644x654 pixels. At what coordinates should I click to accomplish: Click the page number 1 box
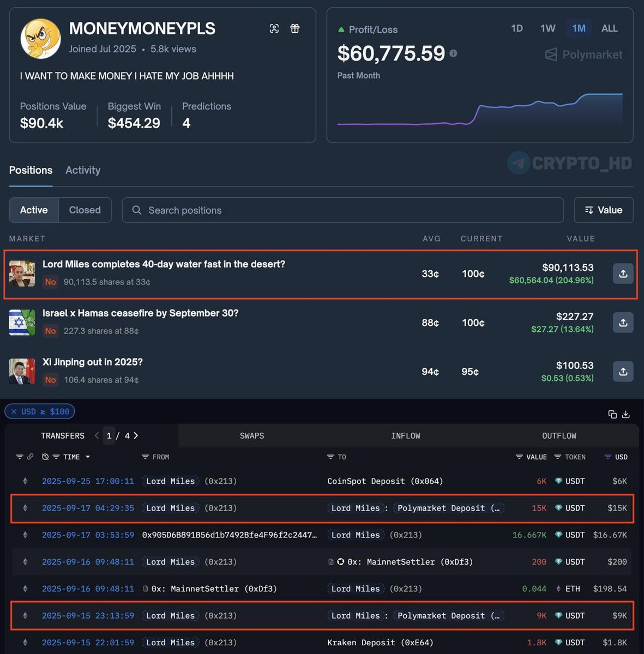109,435
